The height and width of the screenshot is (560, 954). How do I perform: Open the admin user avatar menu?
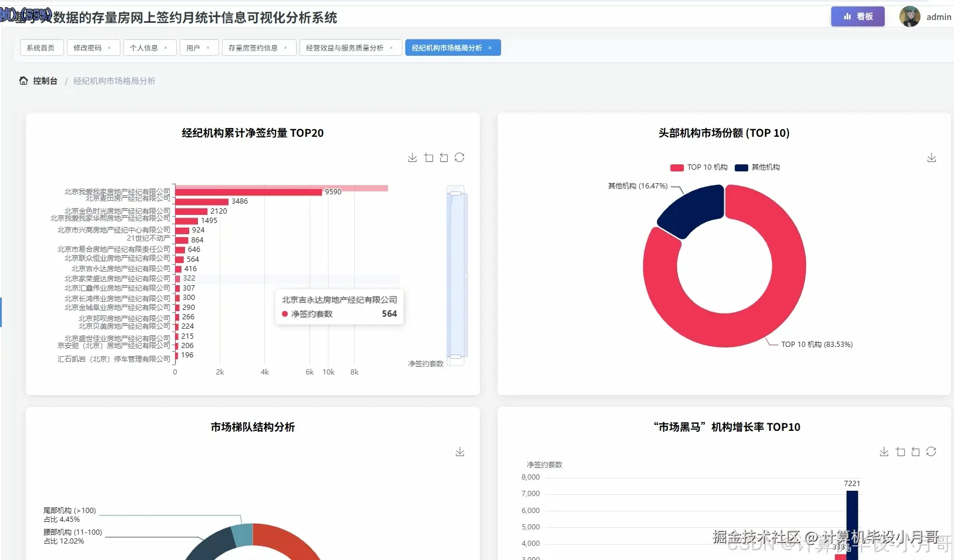(909, 16)
